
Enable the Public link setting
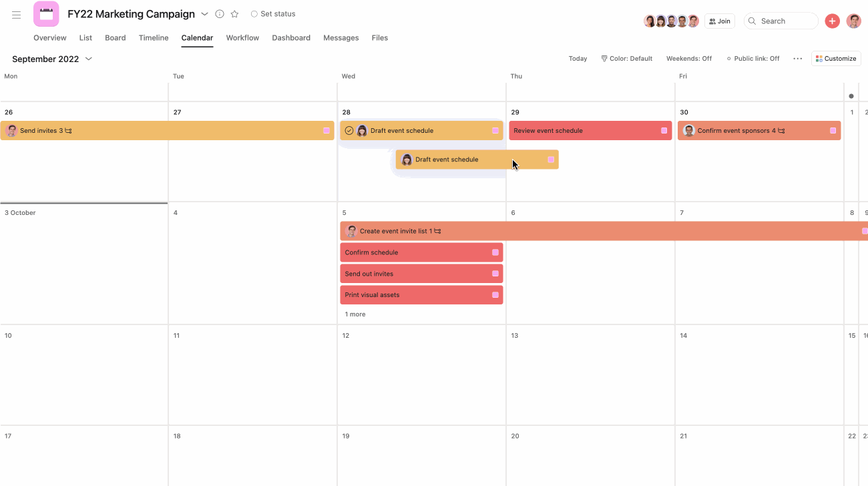point(753,58)
